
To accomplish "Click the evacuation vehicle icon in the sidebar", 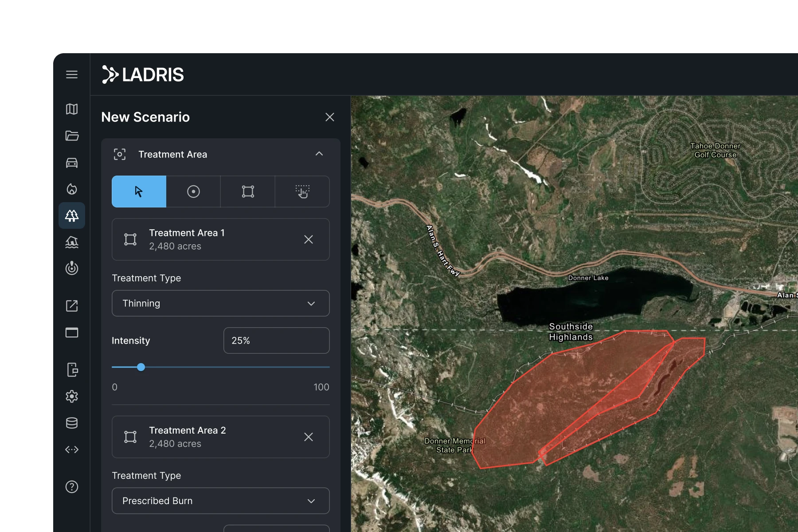I will 72,162.
